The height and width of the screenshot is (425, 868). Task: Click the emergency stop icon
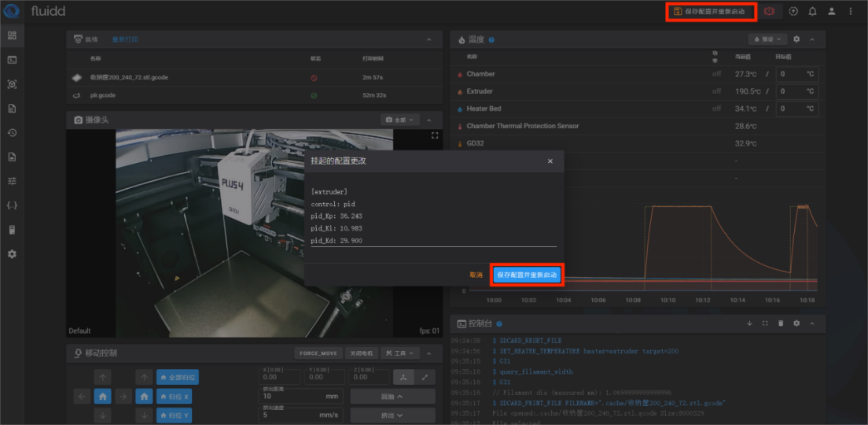click(769, 12)
